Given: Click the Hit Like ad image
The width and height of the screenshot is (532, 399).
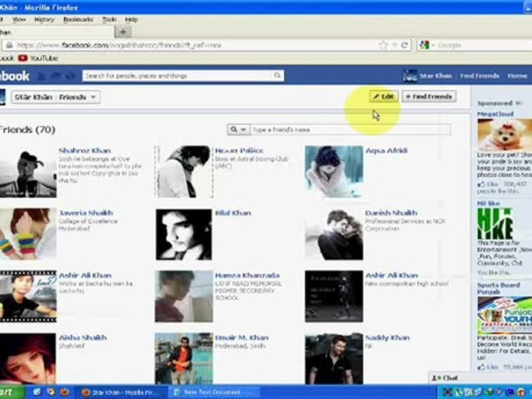Looking at the screenshot, I should tap(495, 224).
